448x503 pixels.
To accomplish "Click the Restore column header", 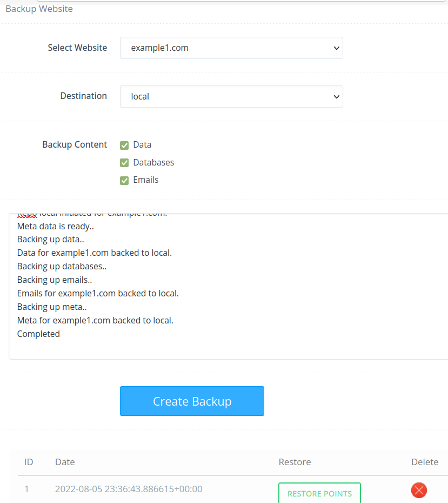I will (x=295, y=462).
